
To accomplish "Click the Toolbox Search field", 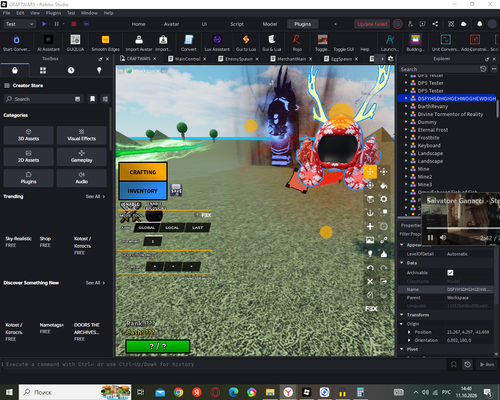I will pos(43,99).
